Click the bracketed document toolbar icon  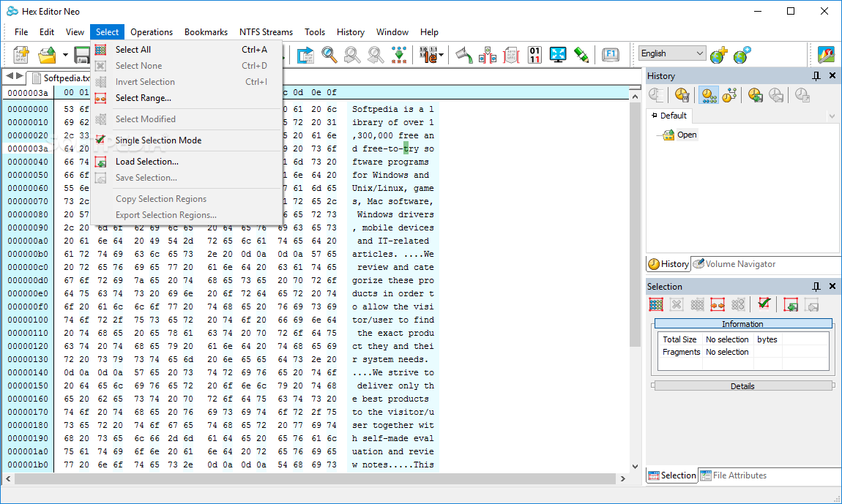[511, 55]
